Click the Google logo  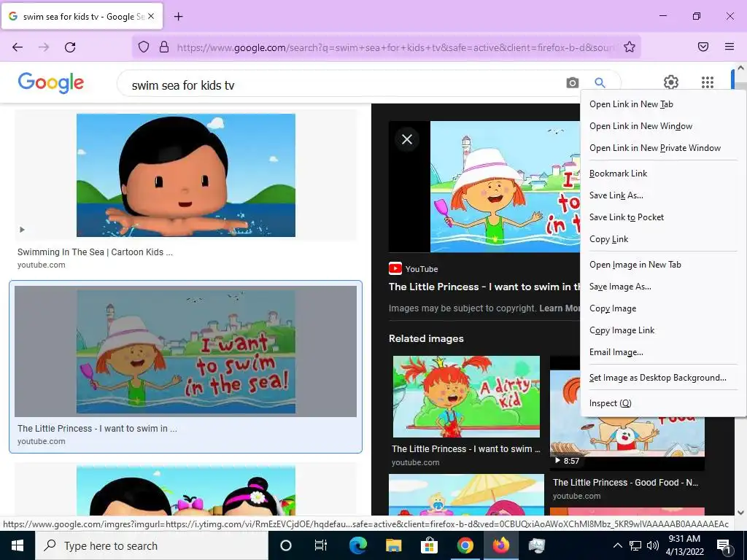[51, 83]
